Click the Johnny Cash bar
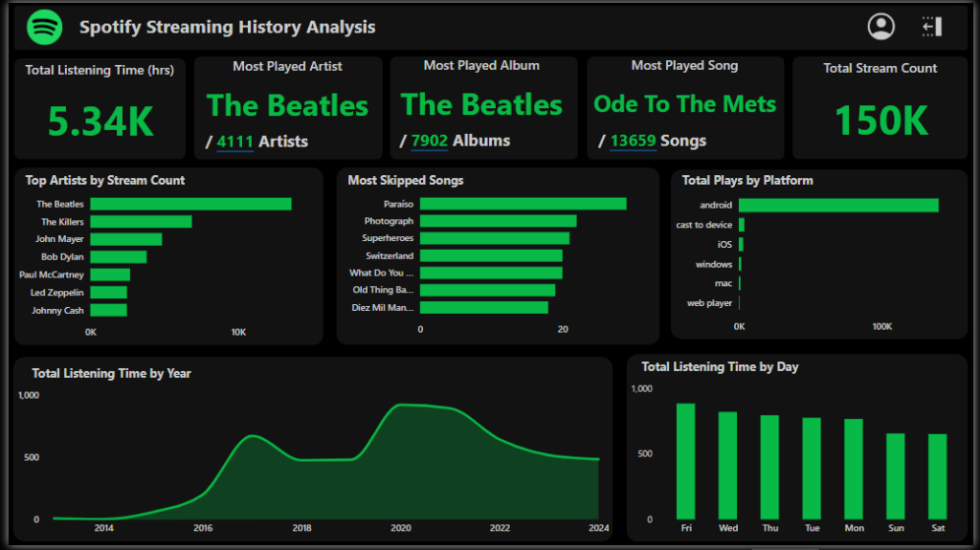The height and width of the screenshot is (550, 980). (x=108, y=310)
